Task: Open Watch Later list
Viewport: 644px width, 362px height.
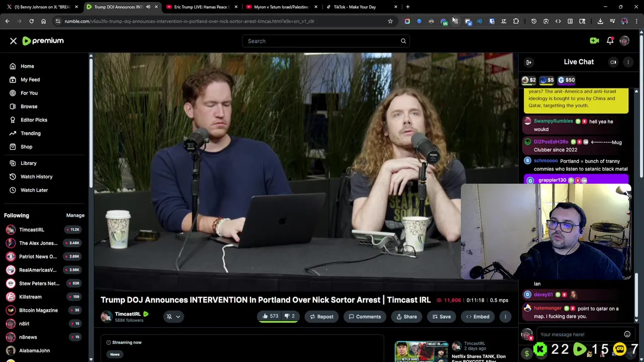Action: point(34,190)
